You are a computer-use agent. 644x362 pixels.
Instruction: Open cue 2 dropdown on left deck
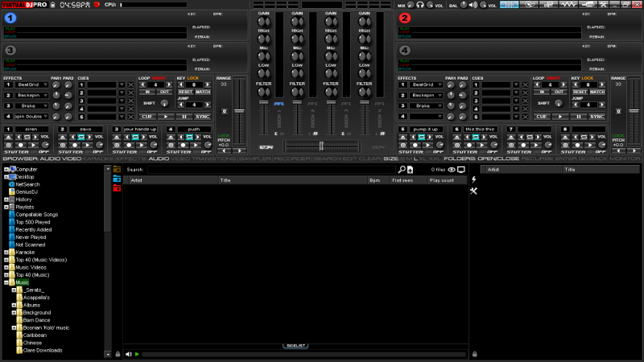(x=122, y=93)
